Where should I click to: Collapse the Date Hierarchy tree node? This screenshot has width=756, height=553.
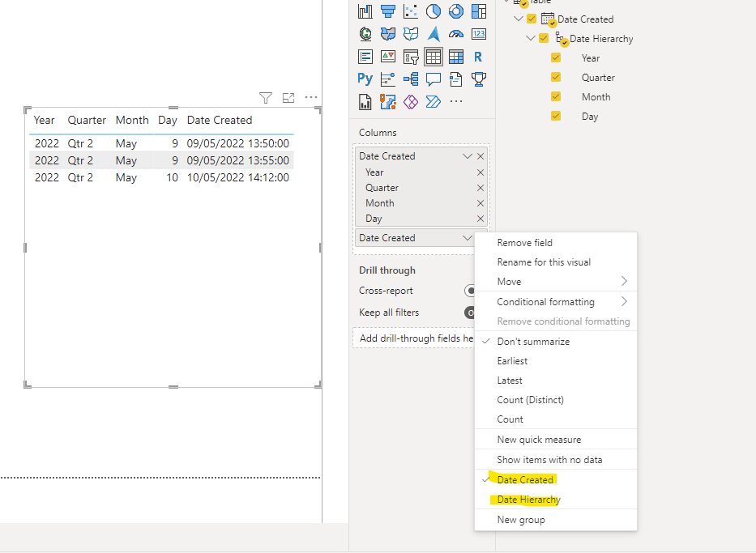tap(531, 38)
